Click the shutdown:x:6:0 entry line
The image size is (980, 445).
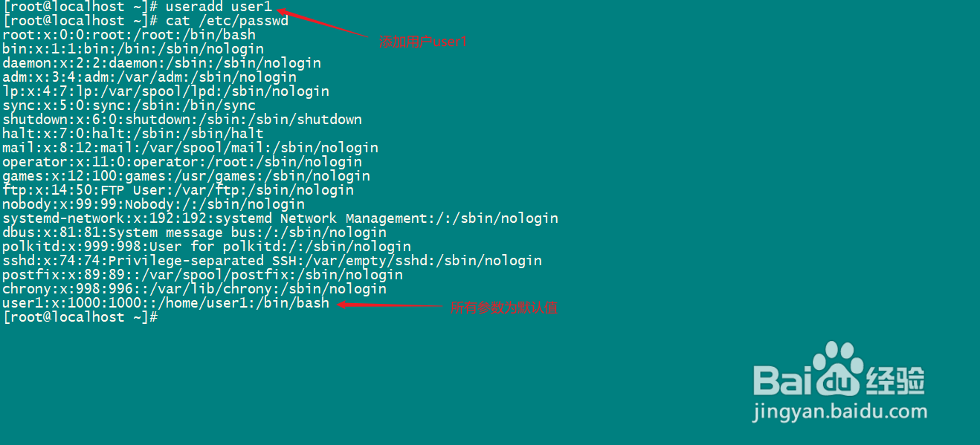coord(182,120)
